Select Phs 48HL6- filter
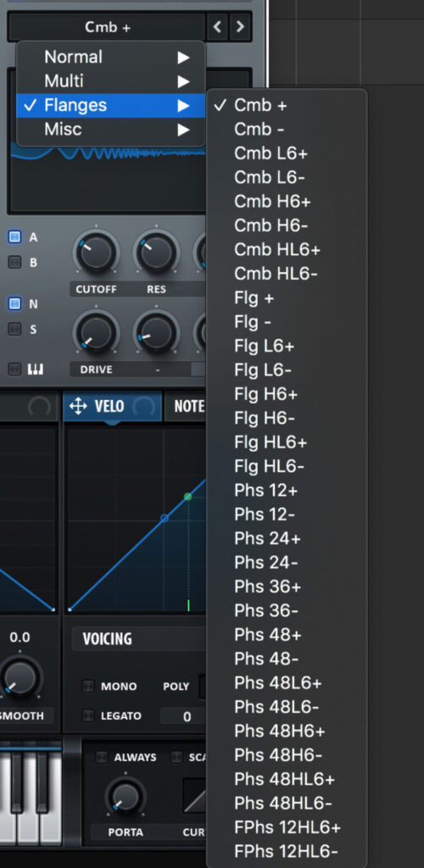Image resolution: width=424 pixels, height=868 pixels. [x=286, y=804]
